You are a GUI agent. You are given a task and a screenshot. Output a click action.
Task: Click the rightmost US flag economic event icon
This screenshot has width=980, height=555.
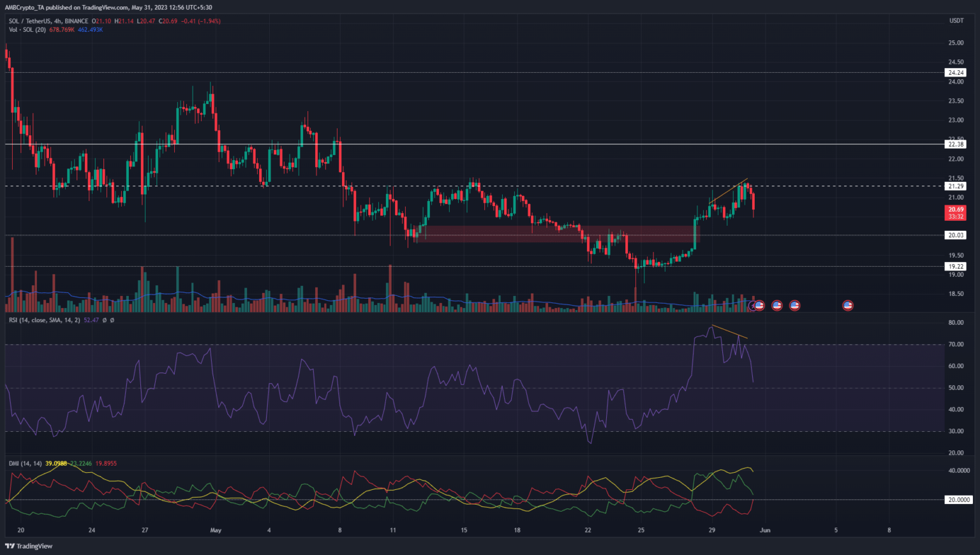coord(847,306)
